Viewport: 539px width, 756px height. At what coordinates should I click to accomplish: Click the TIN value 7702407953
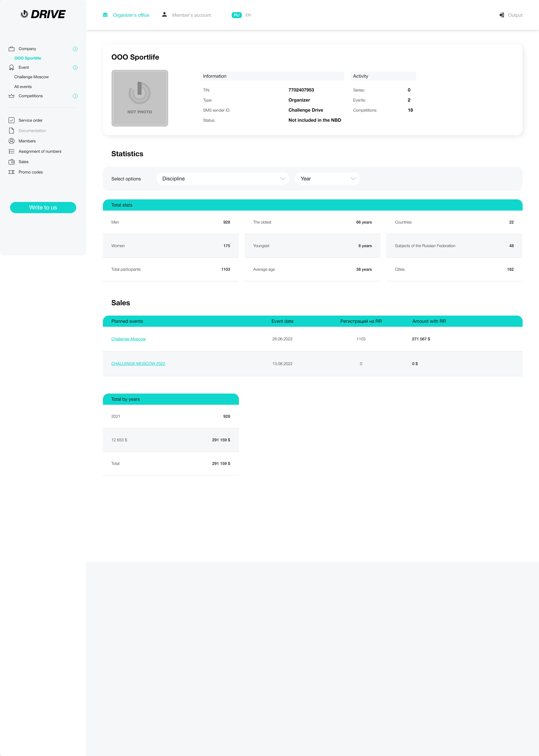pos(301,90)
